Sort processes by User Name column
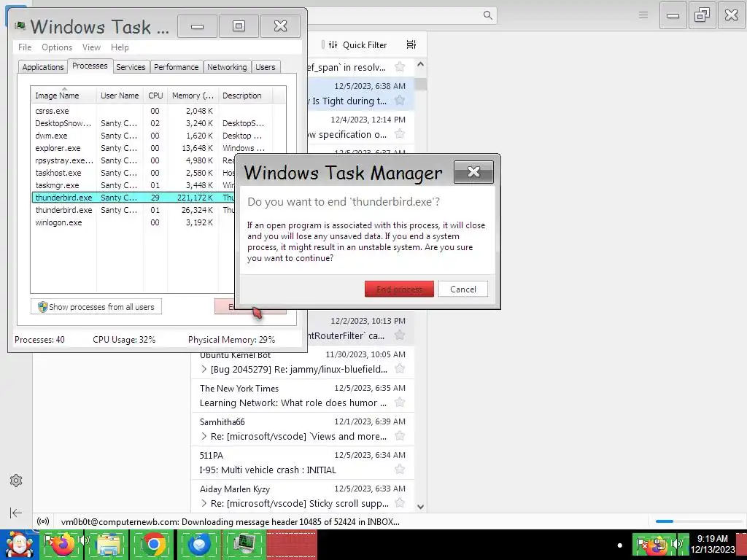Viewport: 747px width, 560px height. (120, 96)
